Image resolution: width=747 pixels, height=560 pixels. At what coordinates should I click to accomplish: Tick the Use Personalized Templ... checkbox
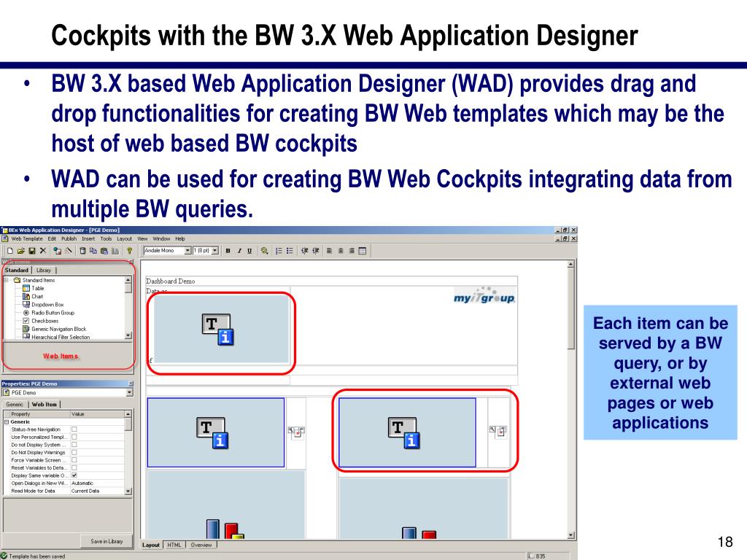coord(74,437)
